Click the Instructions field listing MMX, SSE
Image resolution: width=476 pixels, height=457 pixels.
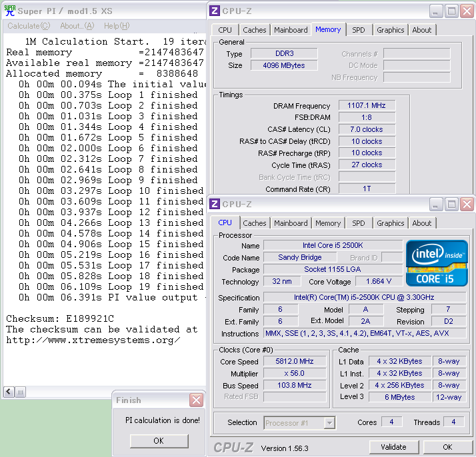(x=364, y=333)
